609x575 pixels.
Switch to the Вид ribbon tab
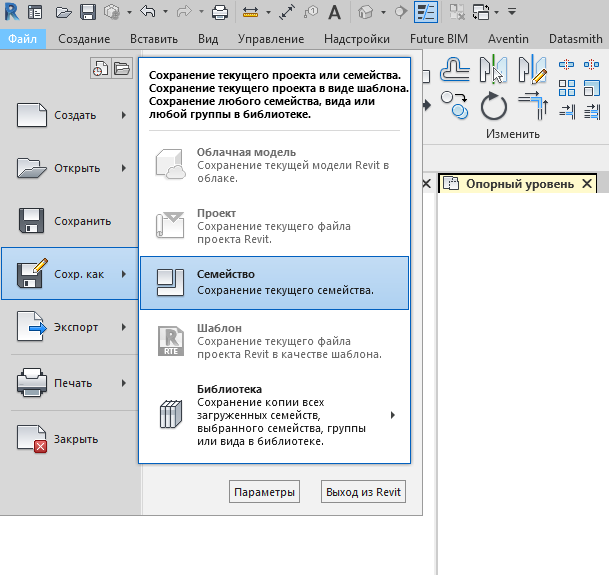coord(208,39)
